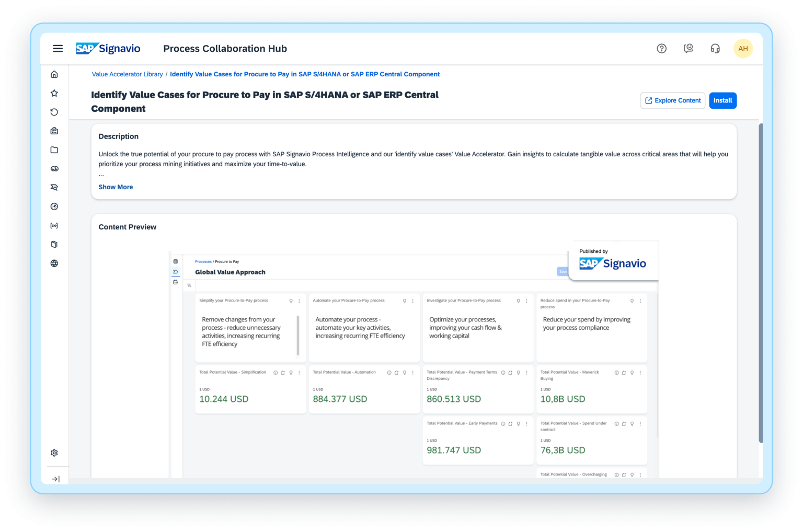Open the folder icon in the sidebar

pos(54,149)
